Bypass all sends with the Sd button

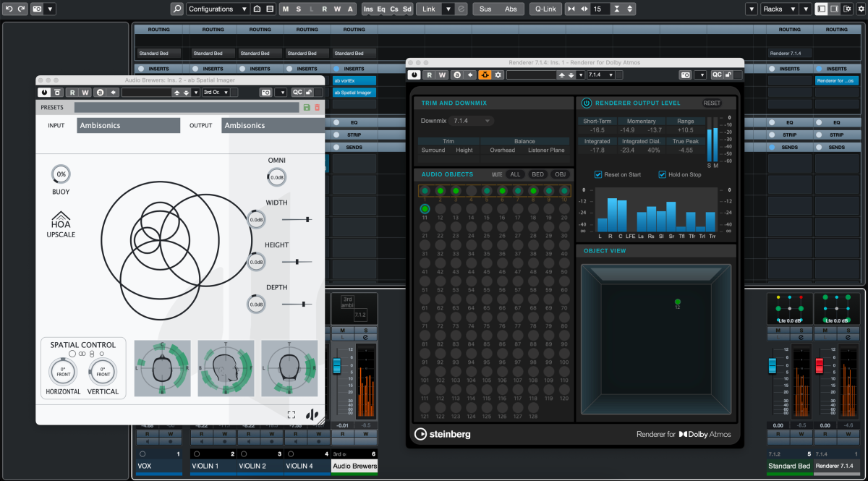click(407, 9)
